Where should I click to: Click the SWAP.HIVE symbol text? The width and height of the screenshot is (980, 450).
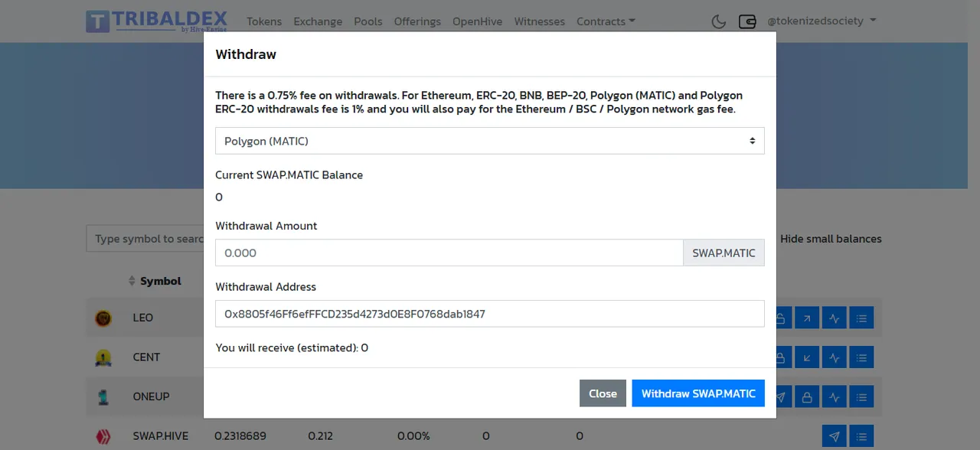[x=160, y=436]
